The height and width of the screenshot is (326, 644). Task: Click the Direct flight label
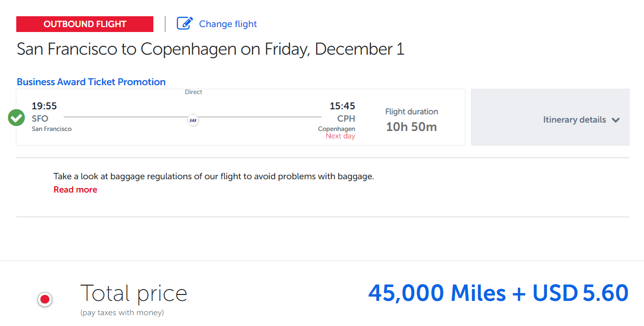point(193,92)
